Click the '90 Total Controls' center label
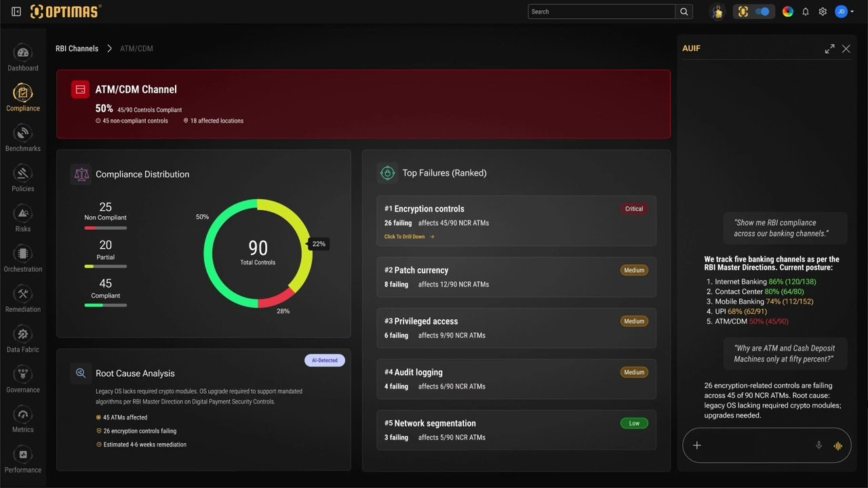 258,253
